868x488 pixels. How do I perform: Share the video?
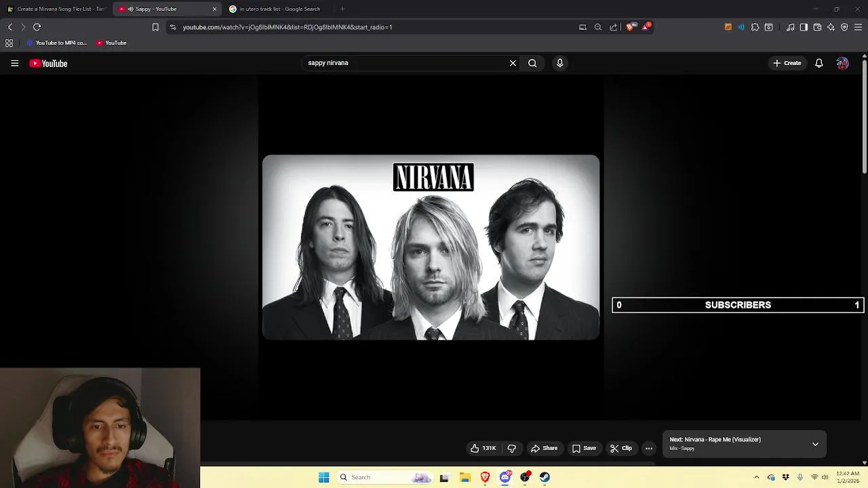544,448
